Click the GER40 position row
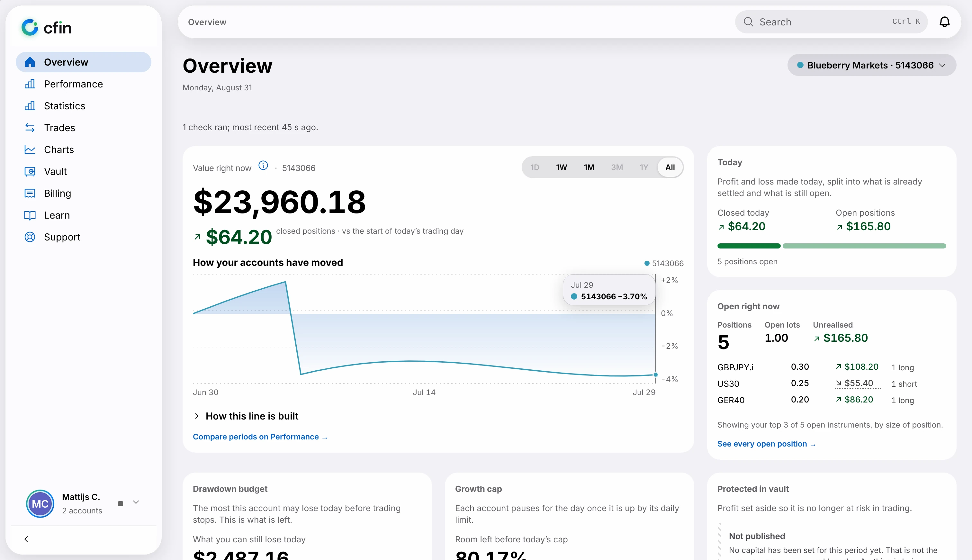972x560 pixels. tap(831, 400)
